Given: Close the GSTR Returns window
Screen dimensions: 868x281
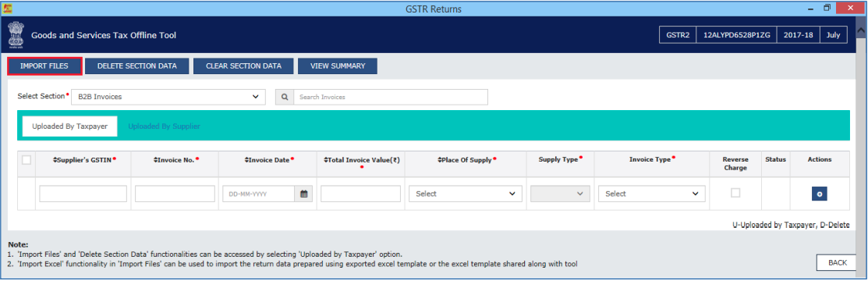Looking at the screenshot, I should tap(850, 9).
